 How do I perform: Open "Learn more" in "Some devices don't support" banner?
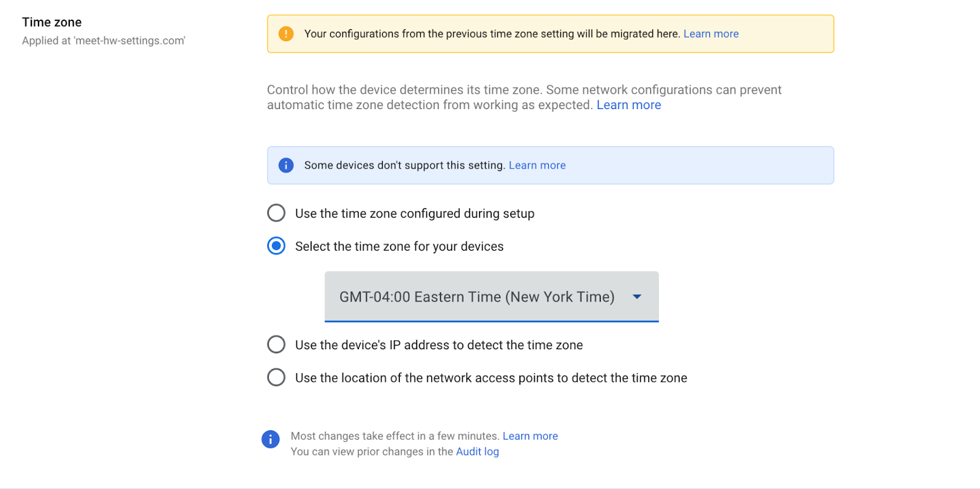pos(537,165)
